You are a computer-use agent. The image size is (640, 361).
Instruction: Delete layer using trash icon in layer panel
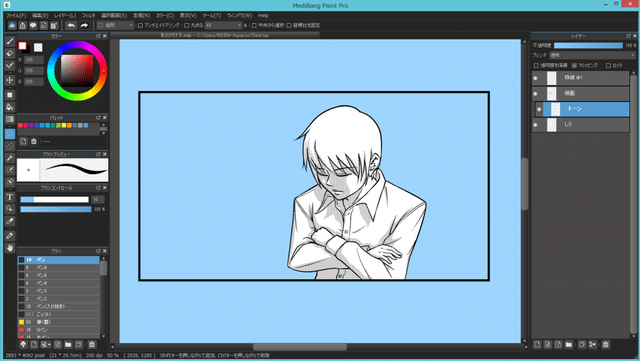pos(606,345)
